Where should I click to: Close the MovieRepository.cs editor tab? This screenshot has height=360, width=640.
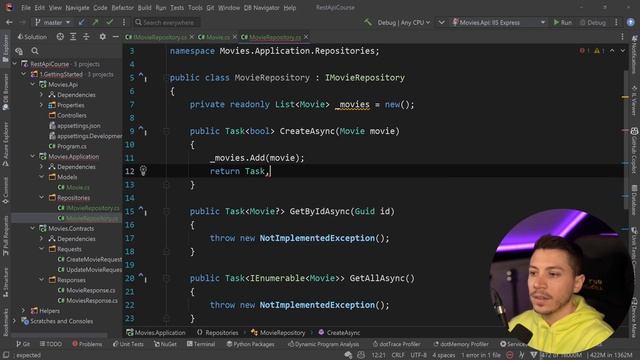pyautogui.click(x=306, y=37)
